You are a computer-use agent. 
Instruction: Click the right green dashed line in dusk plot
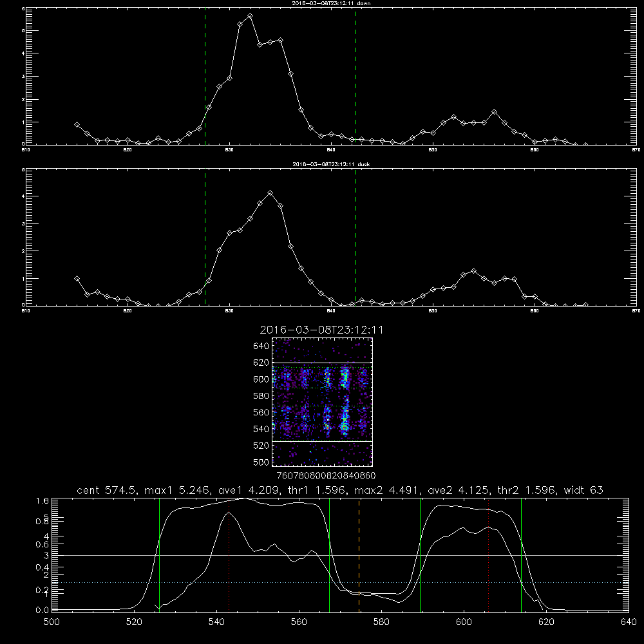[x=355, y=237]
